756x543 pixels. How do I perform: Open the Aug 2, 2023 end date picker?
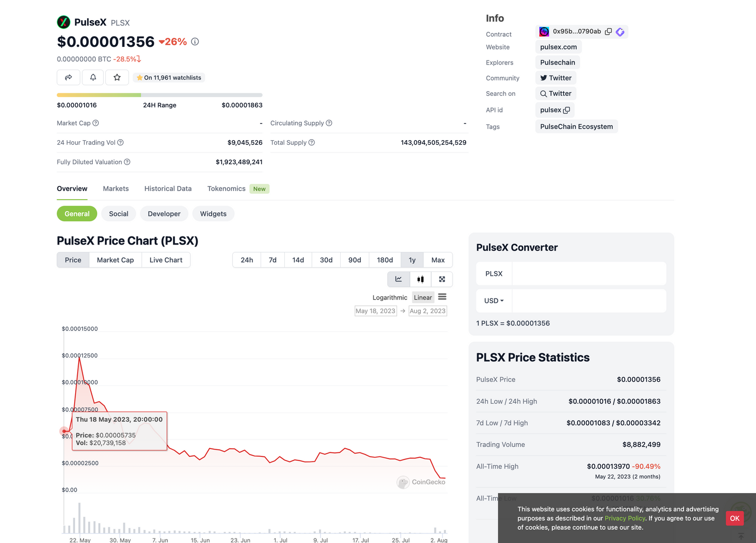427,311
